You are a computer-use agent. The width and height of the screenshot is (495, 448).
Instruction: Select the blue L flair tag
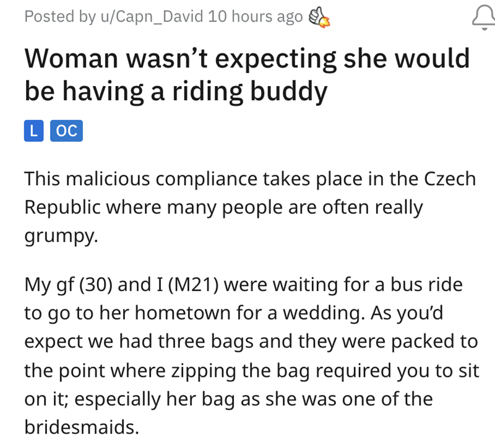tap(34, 131)
